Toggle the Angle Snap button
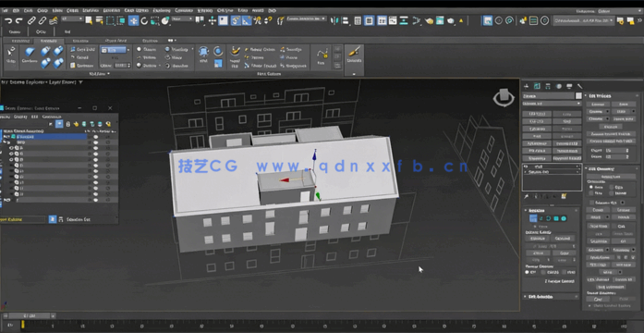 click(247, 20)
